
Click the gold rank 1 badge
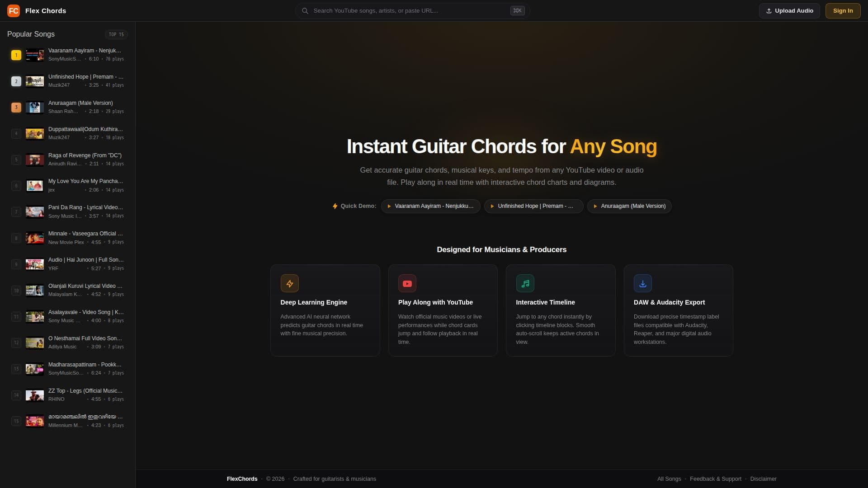point(16,55)
